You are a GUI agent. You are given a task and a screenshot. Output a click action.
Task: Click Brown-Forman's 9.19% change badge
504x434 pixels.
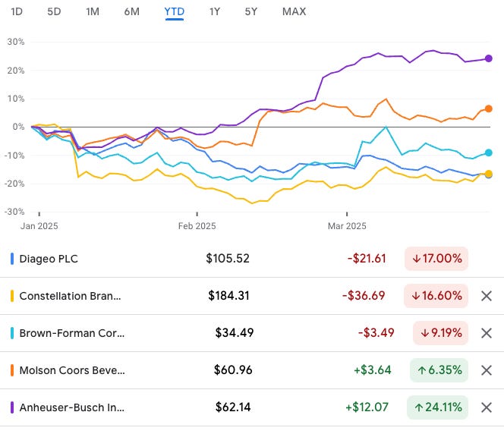(x=441, y=333)
